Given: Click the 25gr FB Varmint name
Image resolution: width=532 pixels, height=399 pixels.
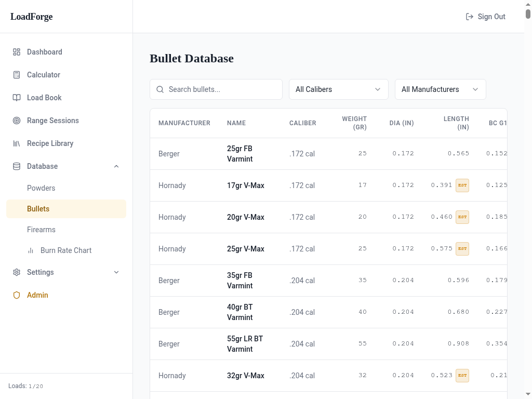Looking at the screenshot, I should tap(240, 154).
